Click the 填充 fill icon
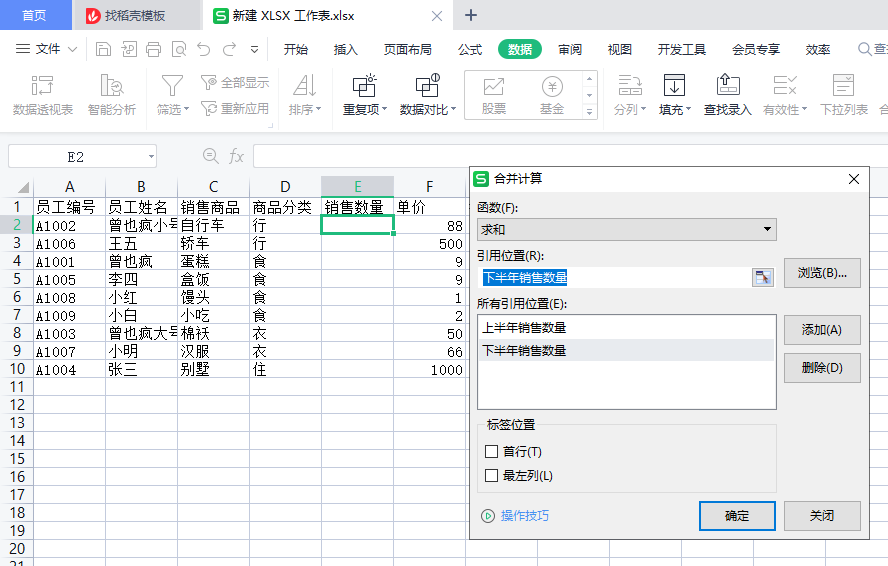The image size is (888, 566). click(674, 86)
